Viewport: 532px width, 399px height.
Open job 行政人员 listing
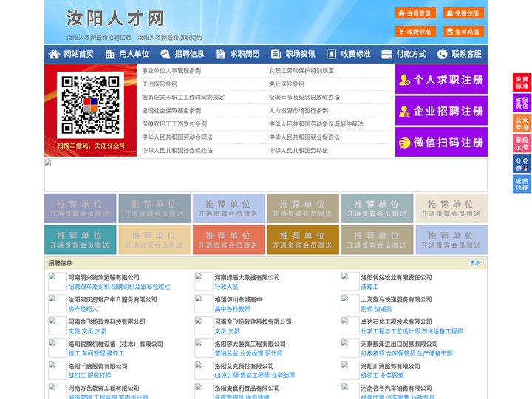226,287
